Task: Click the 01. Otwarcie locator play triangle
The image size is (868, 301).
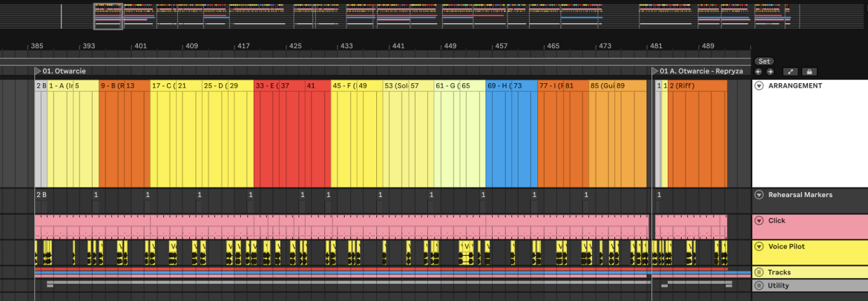Action: click(x=38, y=71)
